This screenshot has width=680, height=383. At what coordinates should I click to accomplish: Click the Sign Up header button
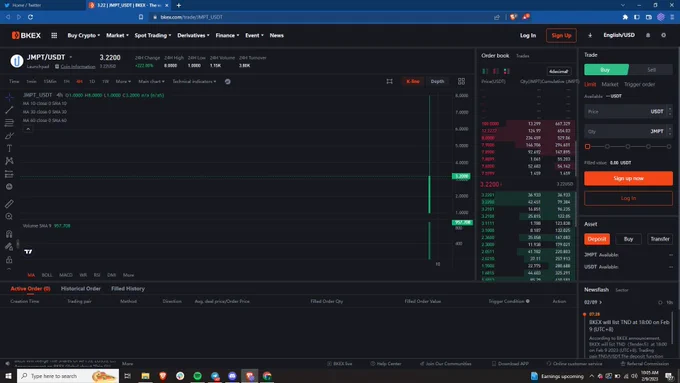[x=561, y=36]
